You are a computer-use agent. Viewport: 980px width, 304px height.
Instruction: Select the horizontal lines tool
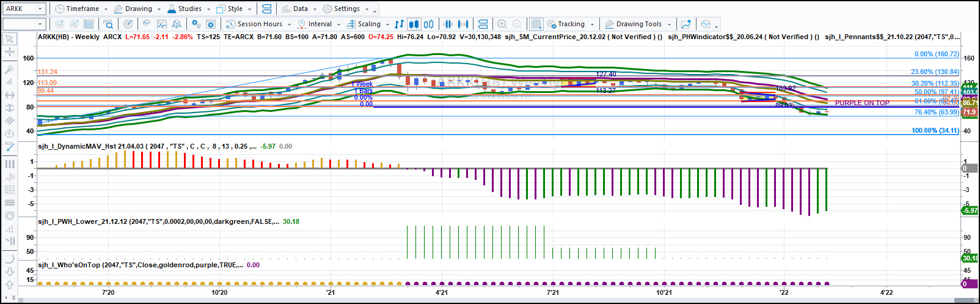pos(10,202)
